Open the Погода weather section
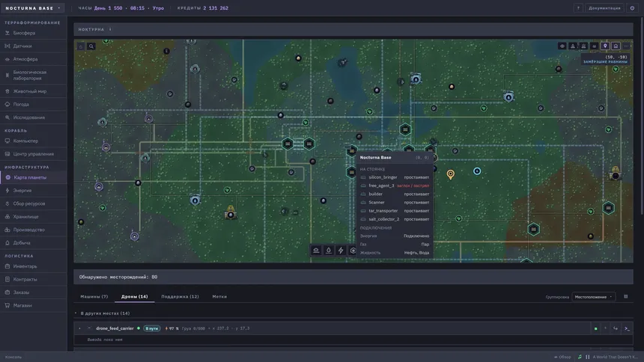Image resolution: width=644 pixels, height=362 pixels. pos(33,104)
